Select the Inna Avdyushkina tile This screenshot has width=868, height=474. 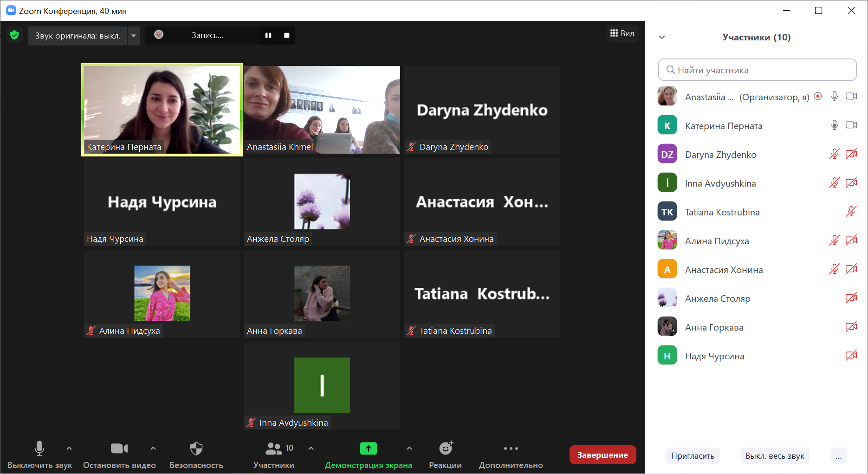(x=322, y=385)
